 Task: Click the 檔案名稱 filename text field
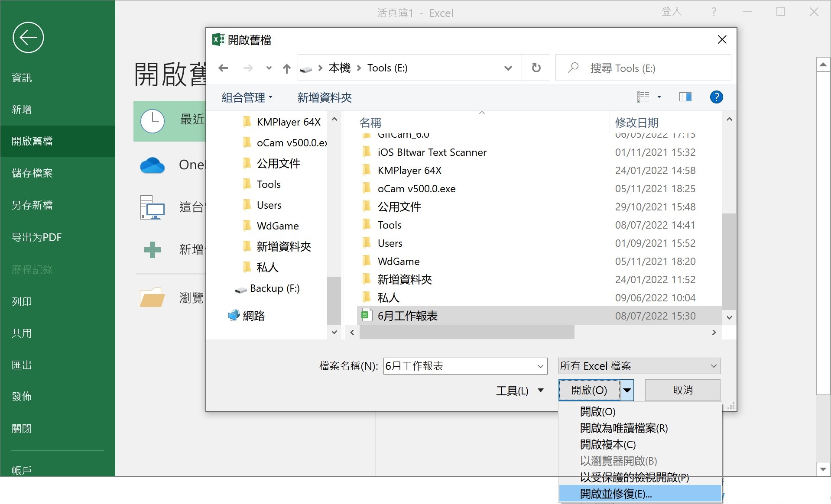pos(460,366)
